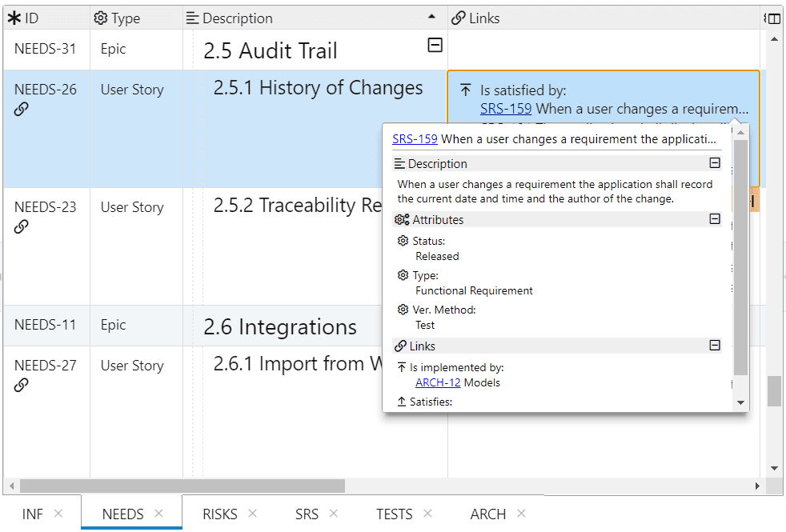The image size is (786, 532).
Task: Click the link icon under NEEDS-23
Action: [22, 227]
